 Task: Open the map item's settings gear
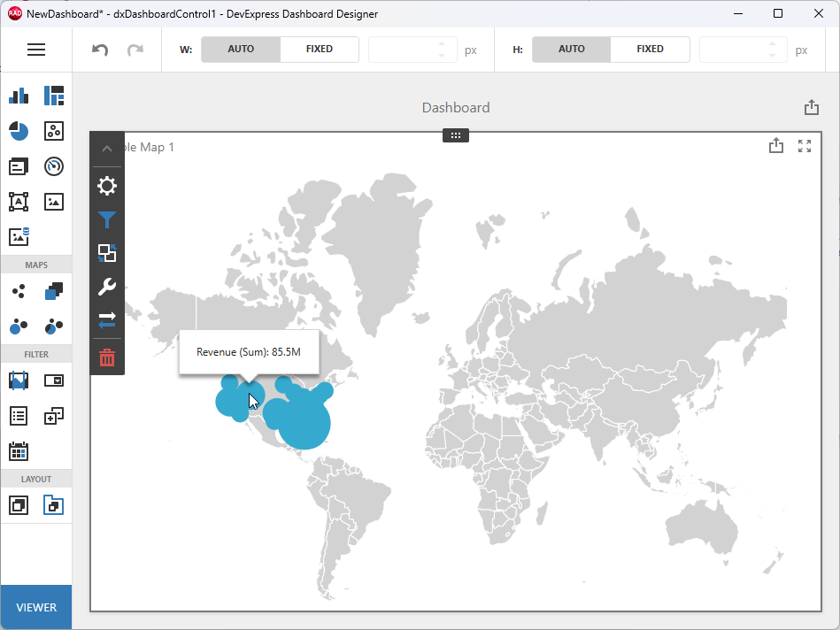click(x=106, y=186)
